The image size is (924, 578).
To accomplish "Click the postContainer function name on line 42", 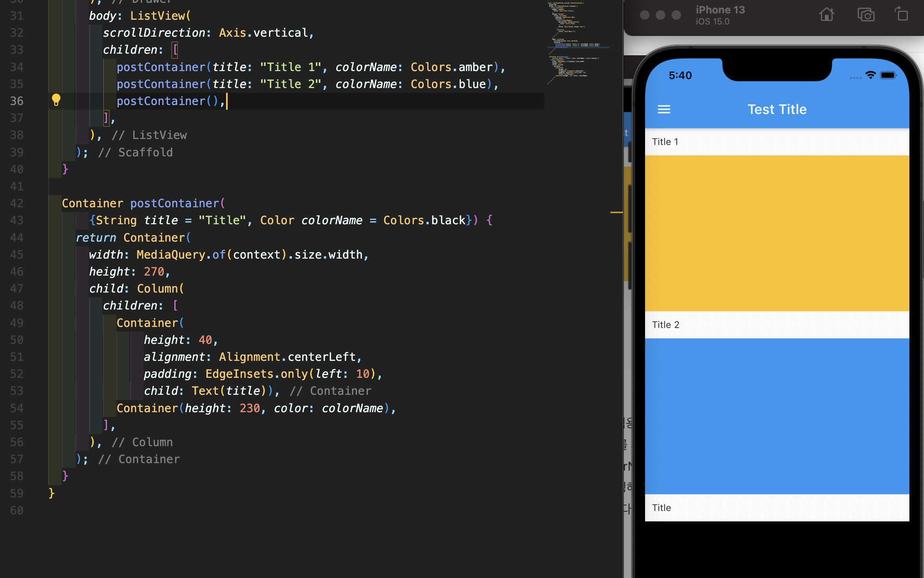I will click(175, 203).
